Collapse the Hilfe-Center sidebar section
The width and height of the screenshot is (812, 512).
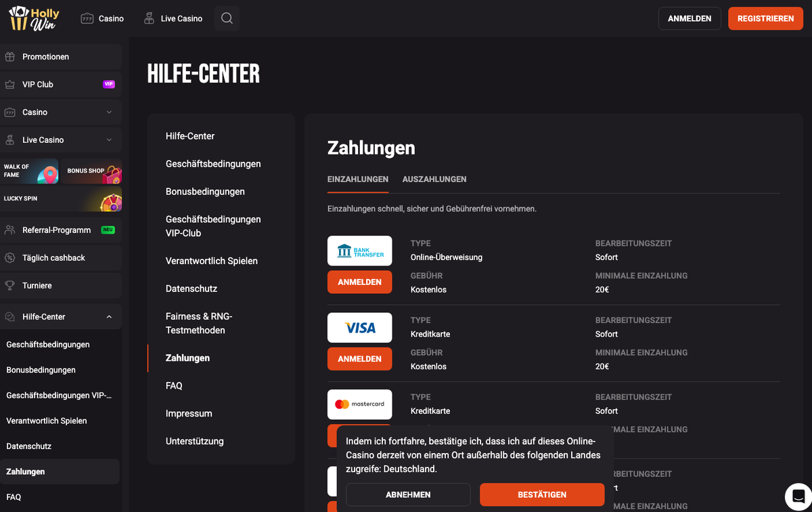[x=109, y=317]
